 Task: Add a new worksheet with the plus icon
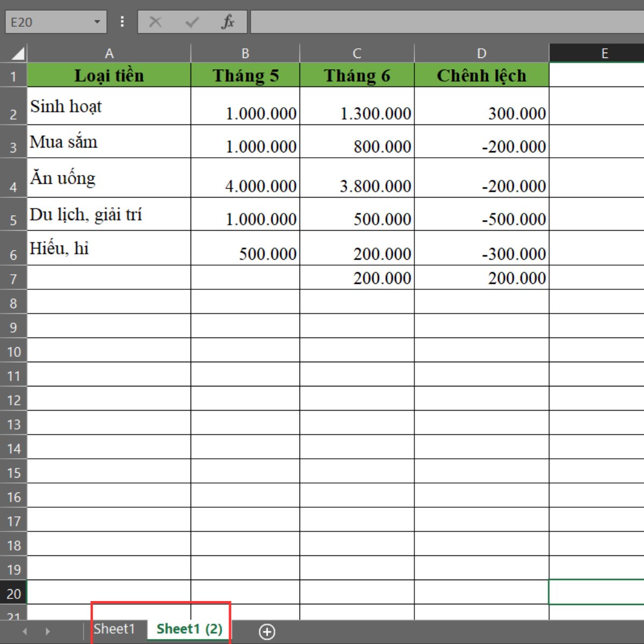[x=267, y=632]
